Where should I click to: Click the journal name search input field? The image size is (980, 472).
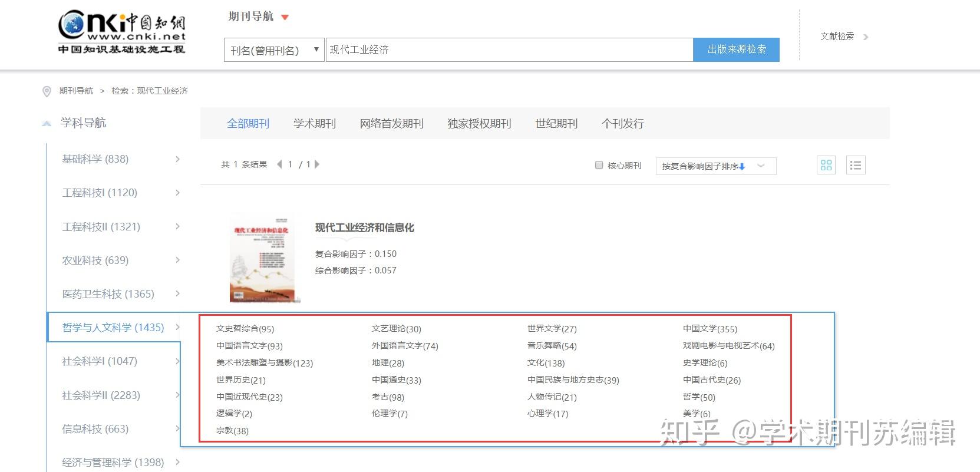tap(509, 49)
